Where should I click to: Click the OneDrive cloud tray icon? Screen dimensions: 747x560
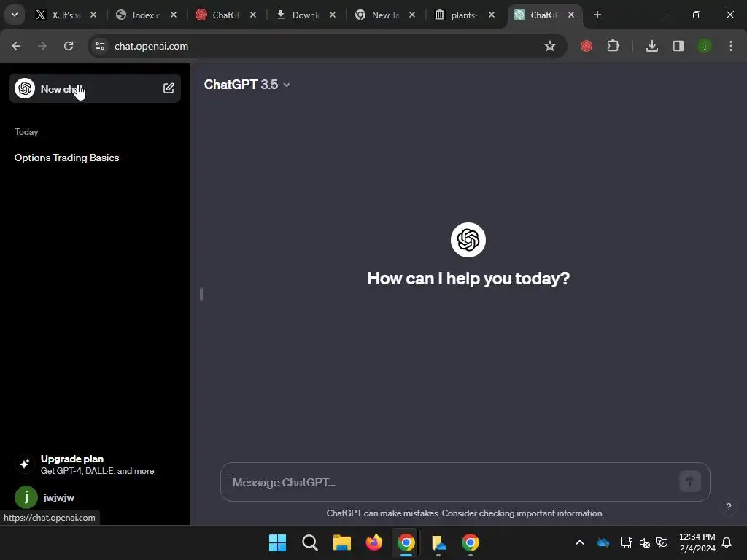pos(603,542)
